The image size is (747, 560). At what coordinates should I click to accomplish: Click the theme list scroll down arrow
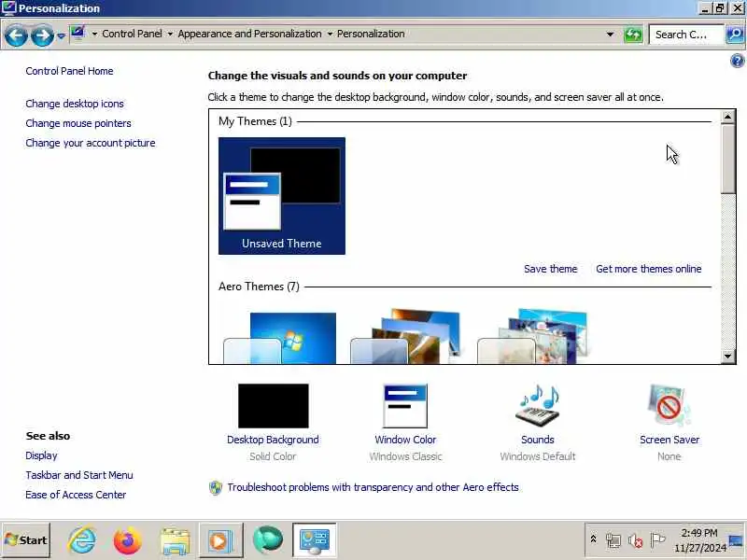tap(727, 356)
